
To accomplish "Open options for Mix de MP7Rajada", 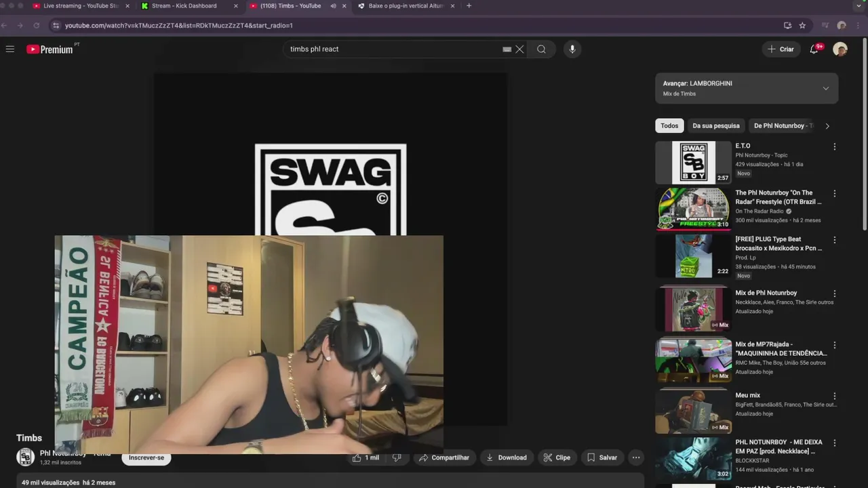I will 835,345.
